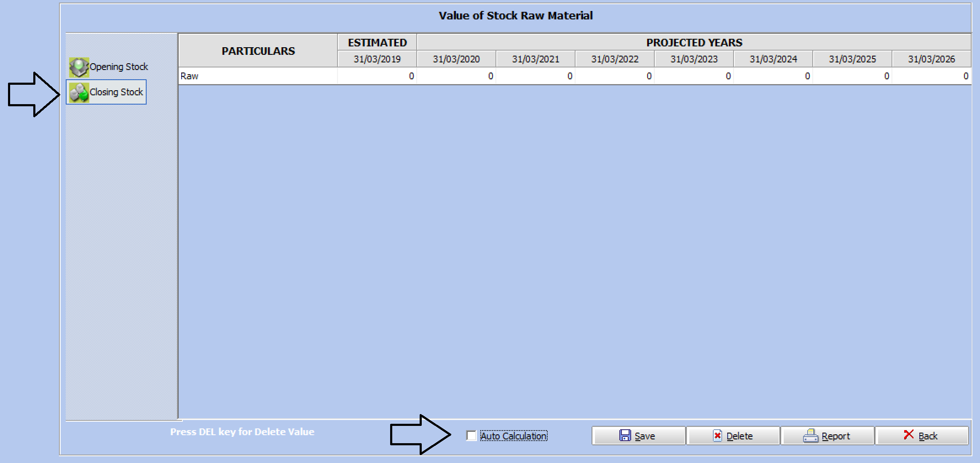Click Raw value under 31/03/2020
The image size is (980, 463).
coord(456,76)
